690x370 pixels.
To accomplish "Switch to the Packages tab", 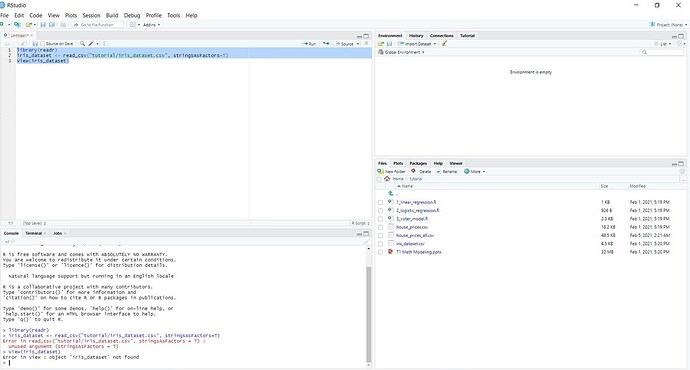I will [x=418, y=163].
